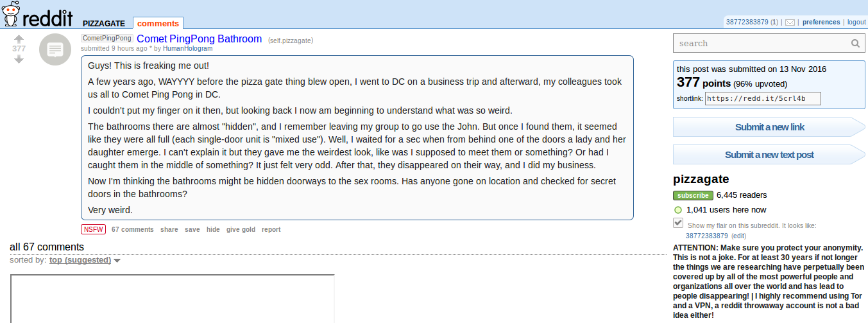Click the reddit alien logo

pyautogui.click(x=12, y=14)
